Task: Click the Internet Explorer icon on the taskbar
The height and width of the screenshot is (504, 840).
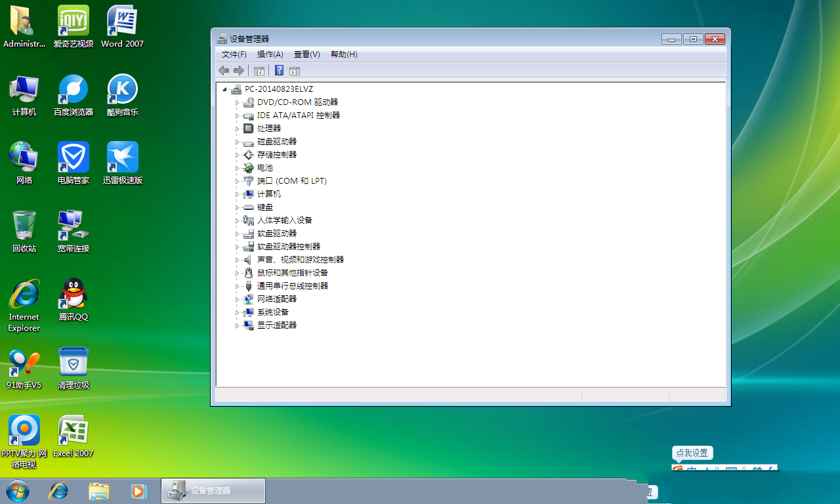Action: click(x=59, y=491)
